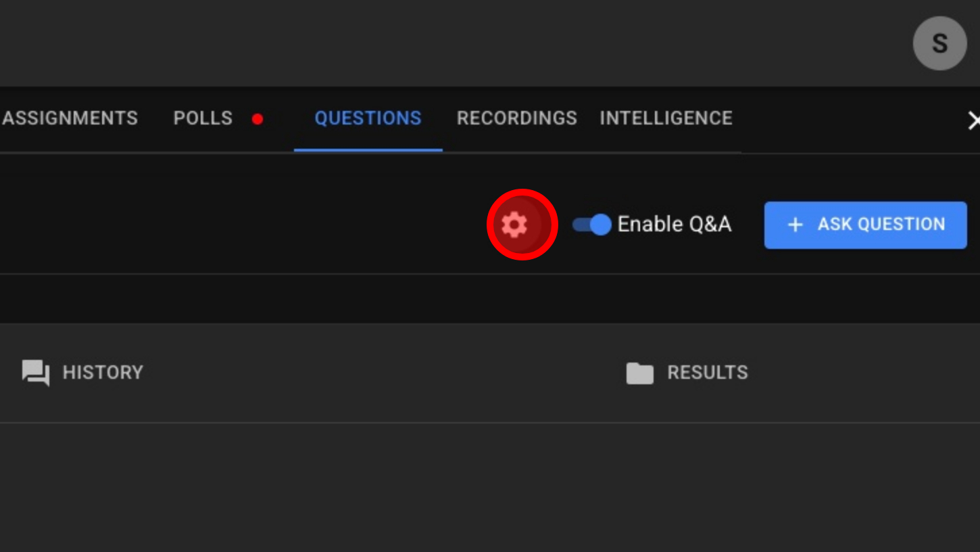980x552 pixels.
Task: Close the panel with the X icon
Action: pyautogui.click(x=973, y=120)
